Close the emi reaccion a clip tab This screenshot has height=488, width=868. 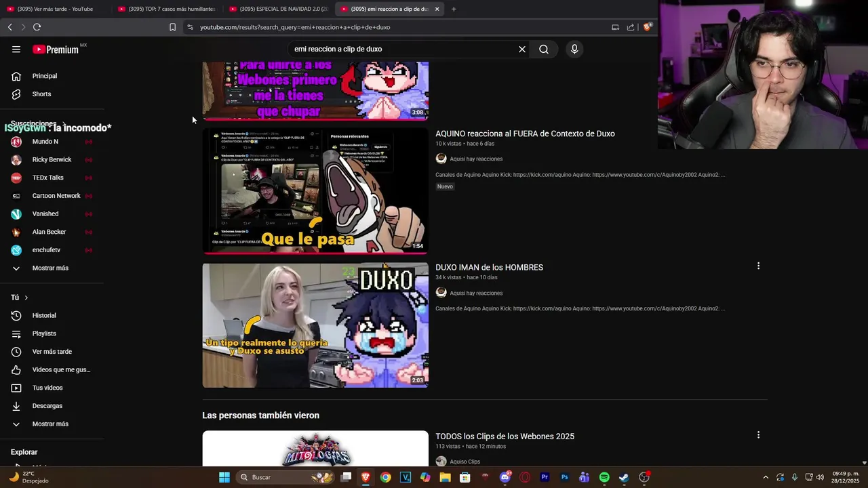(x=437, y=9)
